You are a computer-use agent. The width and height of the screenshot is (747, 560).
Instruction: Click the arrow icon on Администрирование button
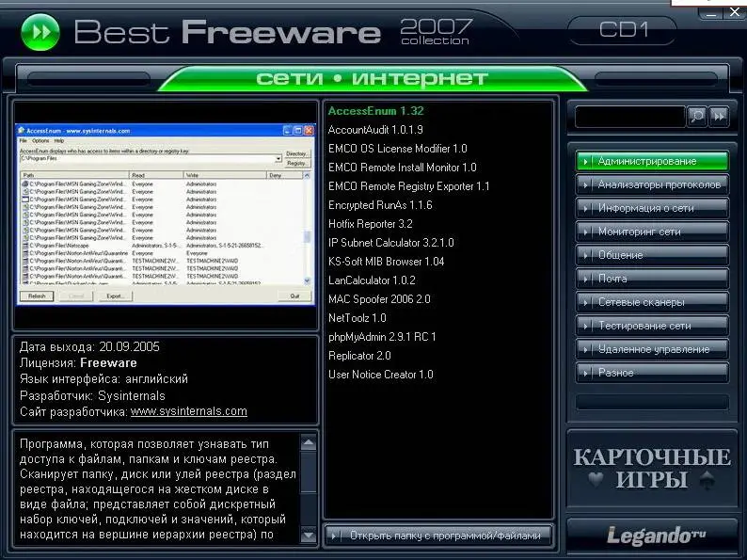click(x=585, y=162)
